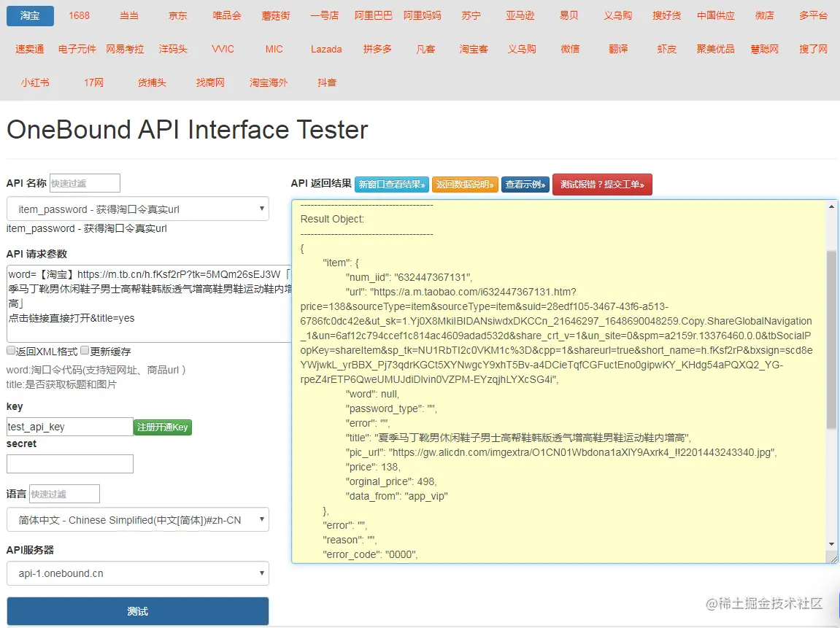This screenshot has height=628, width=840.
Task: Click the "orginal_price": 498 line
Action: 391,481
